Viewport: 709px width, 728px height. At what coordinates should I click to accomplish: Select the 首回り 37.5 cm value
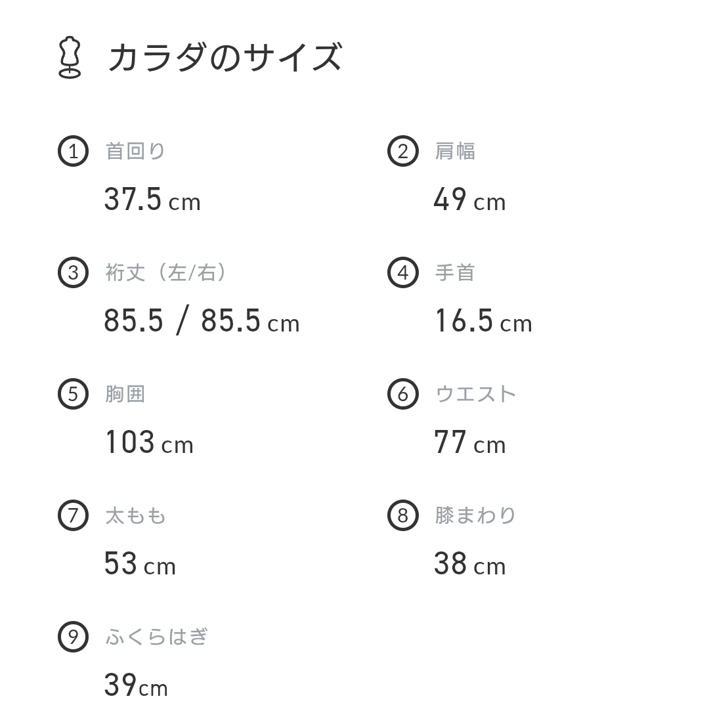coord(152,200)
